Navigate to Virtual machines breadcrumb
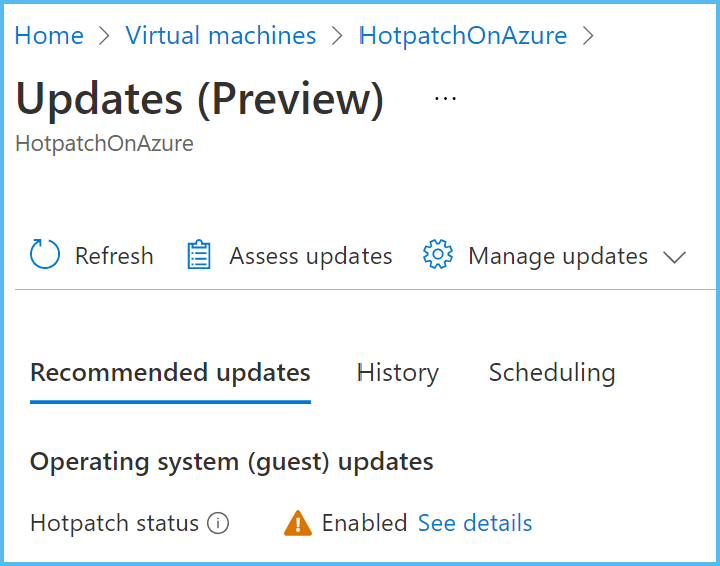Image resolution: width=720 pixels, height=566 pixels. pyautogui.click(x=220, y=36)
